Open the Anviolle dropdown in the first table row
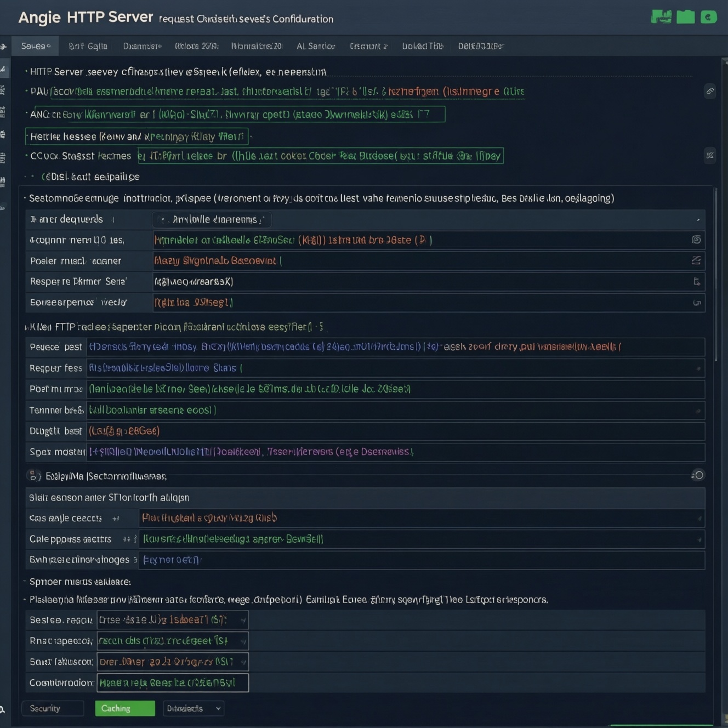Viewport: 728px width, 728px height. (212, 219)
